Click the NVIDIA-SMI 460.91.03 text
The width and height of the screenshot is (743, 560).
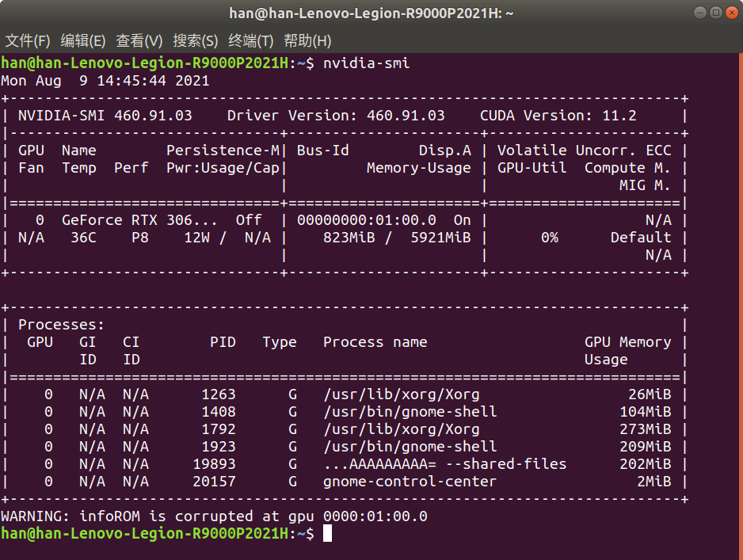click(105, 116)
